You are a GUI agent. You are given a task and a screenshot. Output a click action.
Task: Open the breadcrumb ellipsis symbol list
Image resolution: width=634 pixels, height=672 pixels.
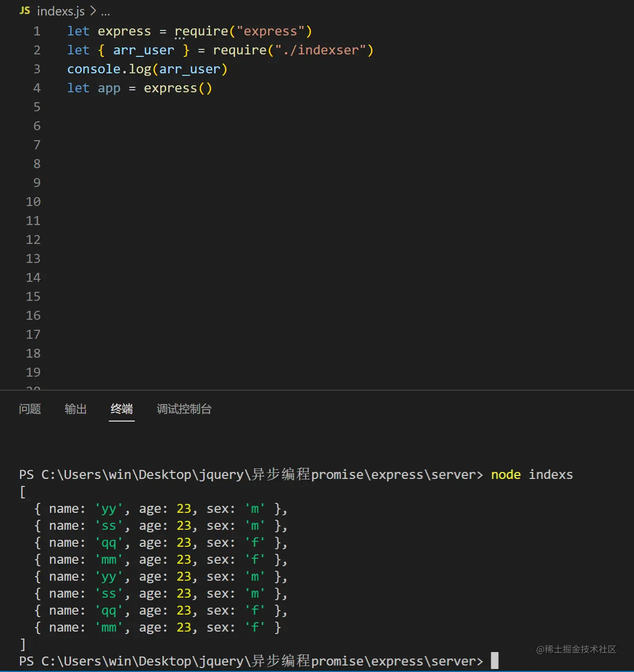coord(105,12)
